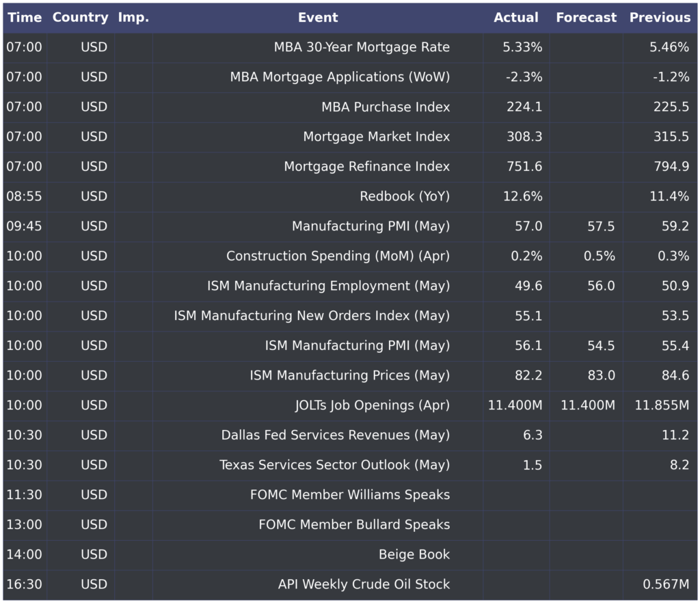Open the Beige Book event
This screenshot has width=700, height=603.
(x=414, y=554)
